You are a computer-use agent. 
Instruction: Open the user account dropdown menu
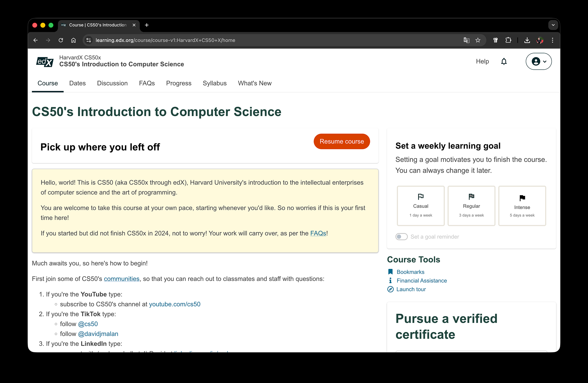(x=539, y=61)
